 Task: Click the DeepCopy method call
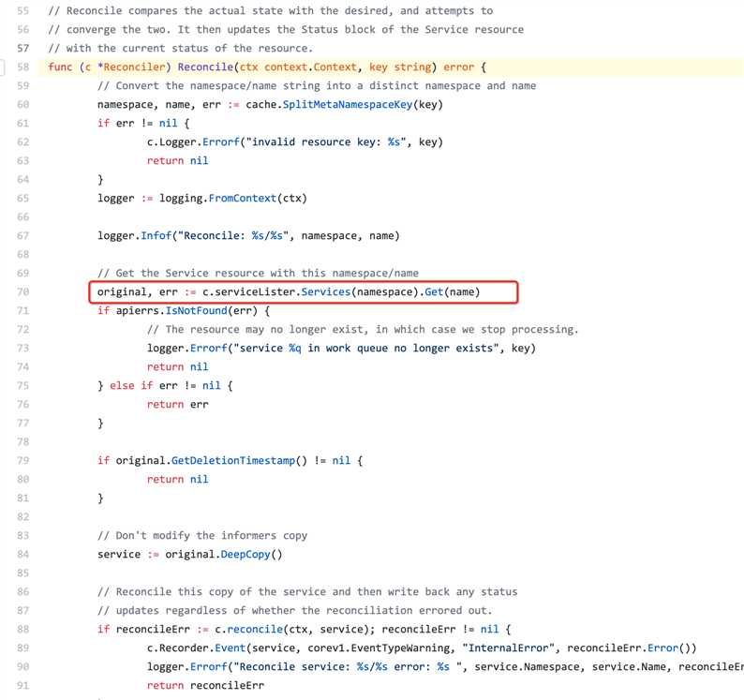246,555
